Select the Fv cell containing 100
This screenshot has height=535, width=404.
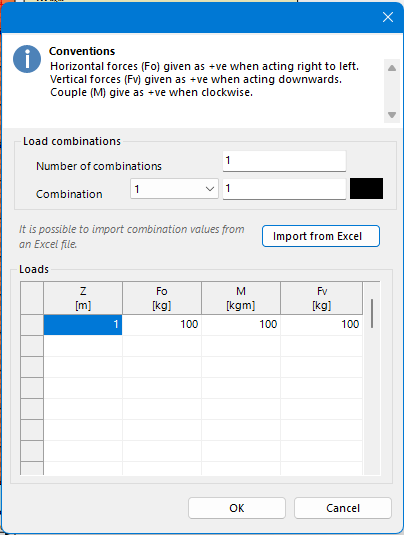(321, 324)
